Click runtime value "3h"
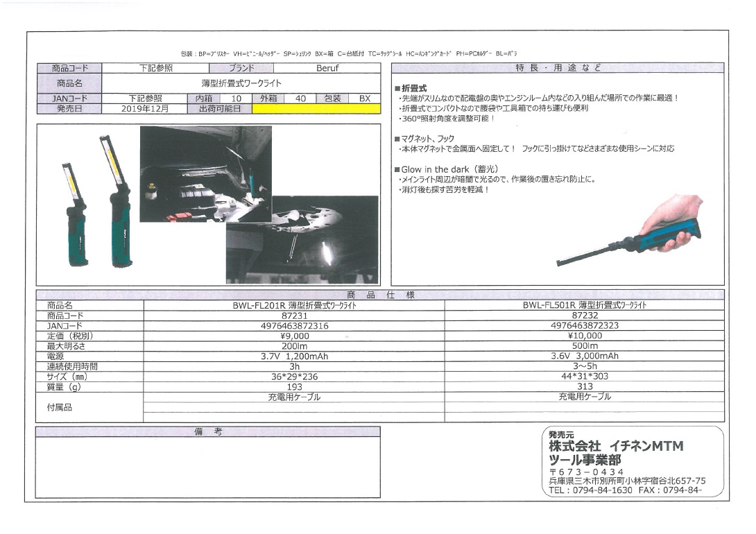This screenshot has height=534, width=756. tap(294, 367)
